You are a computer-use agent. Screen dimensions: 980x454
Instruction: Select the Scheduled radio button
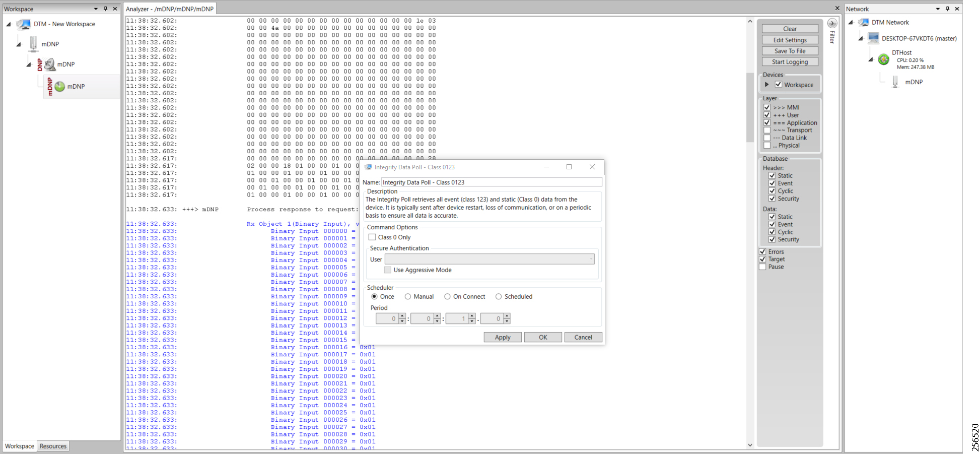click(x=499, y=297)
